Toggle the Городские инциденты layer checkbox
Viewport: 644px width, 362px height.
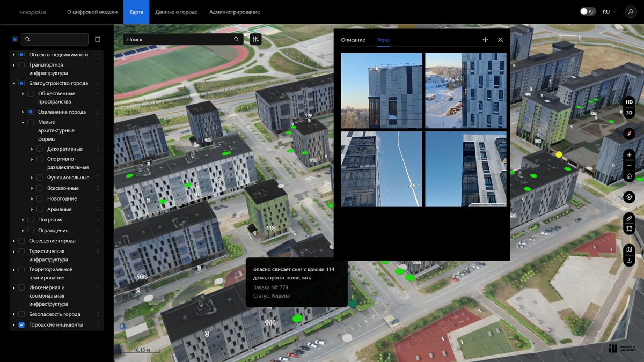tap(21, 324)
